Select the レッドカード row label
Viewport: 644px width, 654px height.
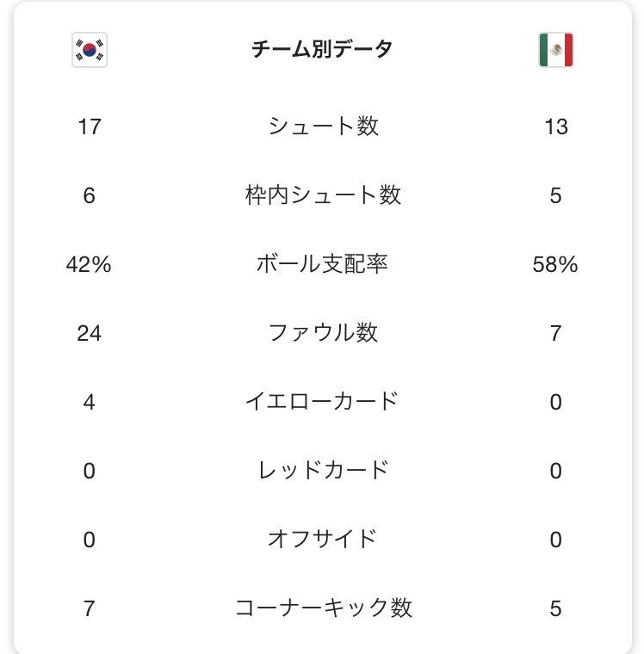(x=323, y=471)
